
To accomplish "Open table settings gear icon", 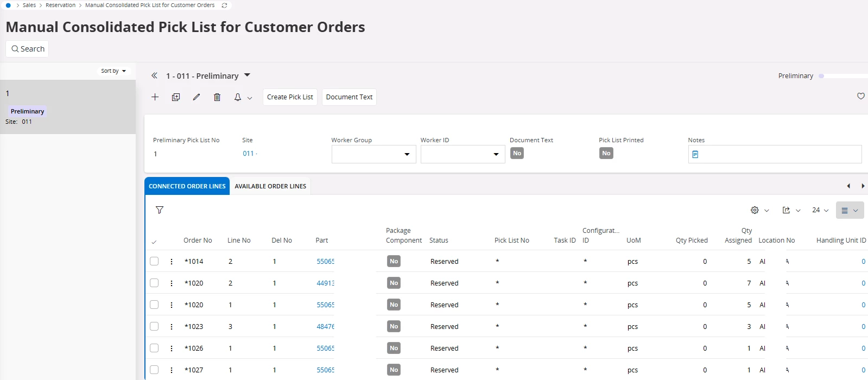I will (755, 210).
